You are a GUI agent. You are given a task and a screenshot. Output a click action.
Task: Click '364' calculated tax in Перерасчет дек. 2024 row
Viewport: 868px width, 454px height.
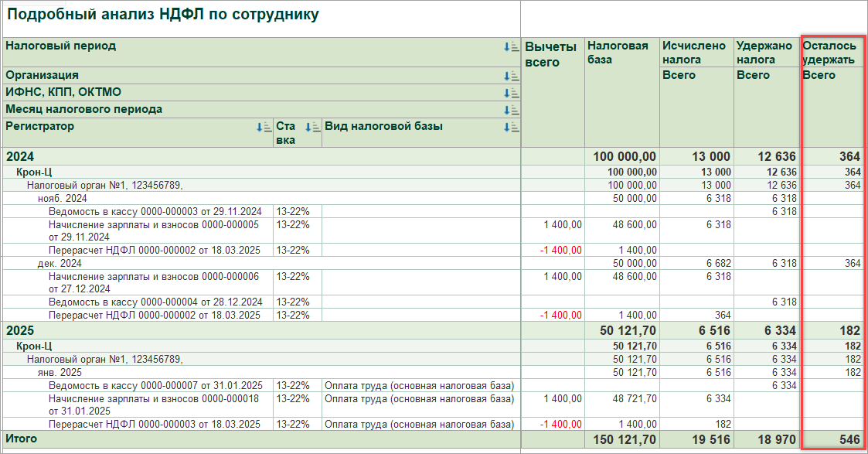coord(723,316)
